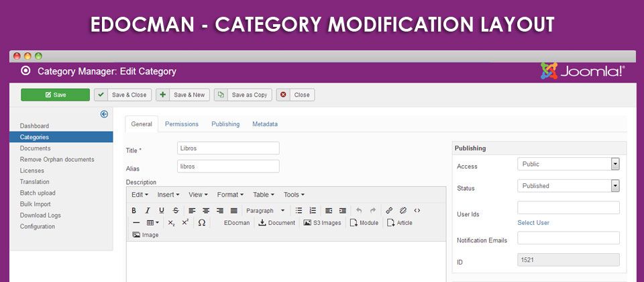This screenshot has width=644, height=282.
Task: Click the Save as Copy button
Action: (x=243, y=95)
